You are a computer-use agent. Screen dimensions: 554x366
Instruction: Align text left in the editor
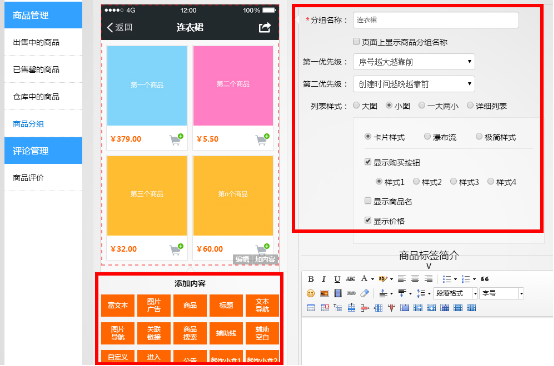402,279
